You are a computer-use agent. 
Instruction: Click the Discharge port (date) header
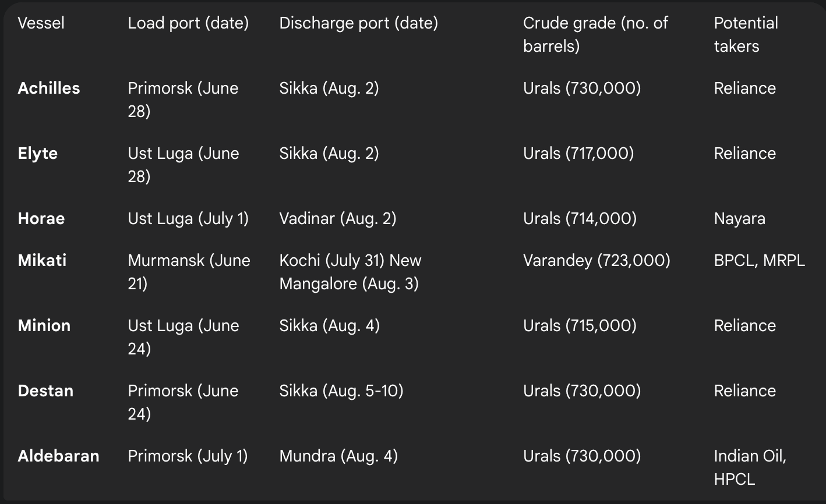click(x=359, y=23)
